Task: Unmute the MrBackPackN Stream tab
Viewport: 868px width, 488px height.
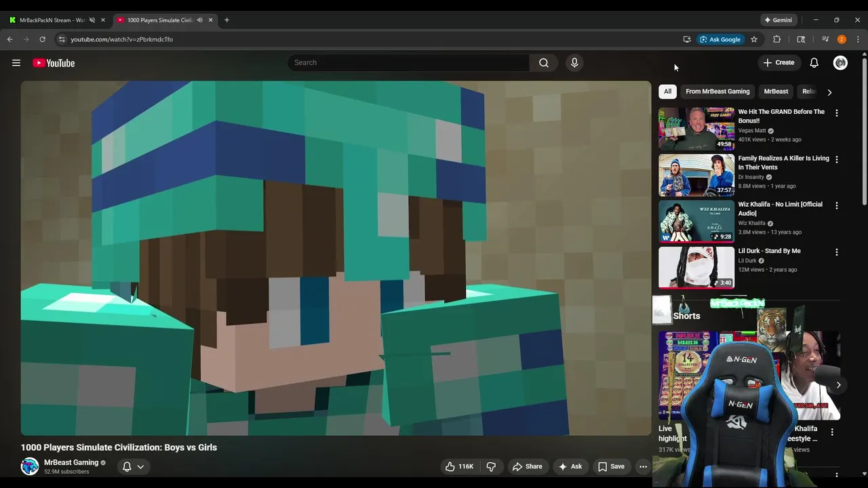Action: [x=92, y=20]
